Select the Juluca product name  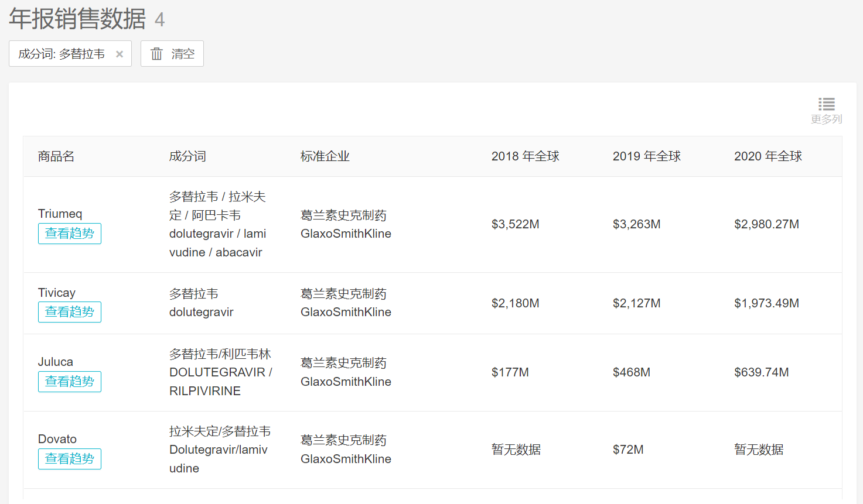pyautogui.click(x=56, y=362)
